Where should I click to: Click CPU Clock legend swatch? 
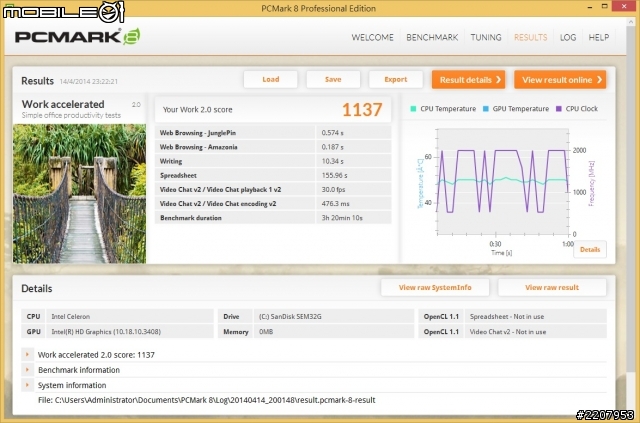[558, 109]
